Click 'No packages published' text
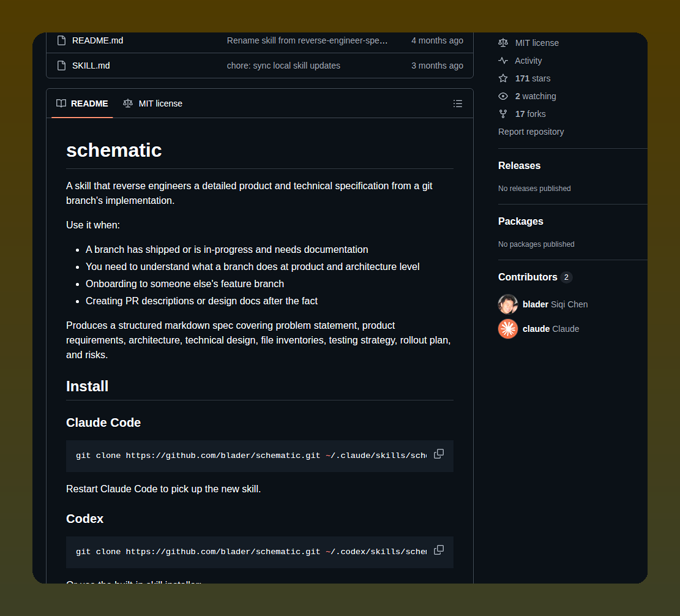 tap(536, 244)
